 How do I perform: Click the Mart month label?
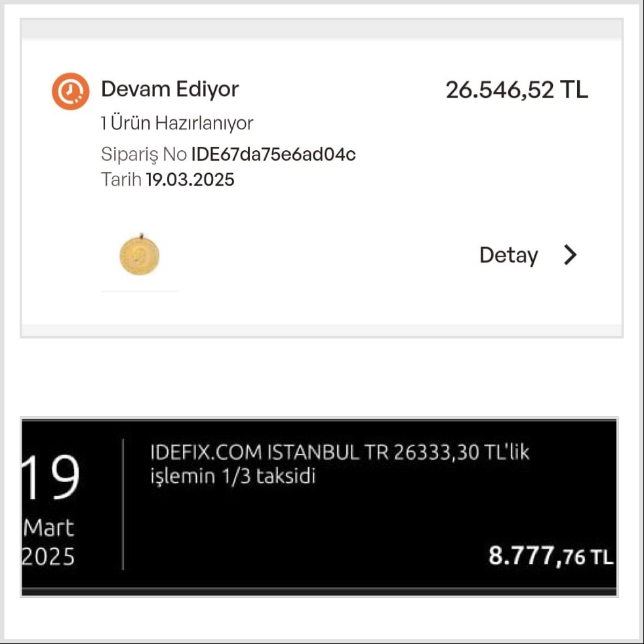point(49,528)
